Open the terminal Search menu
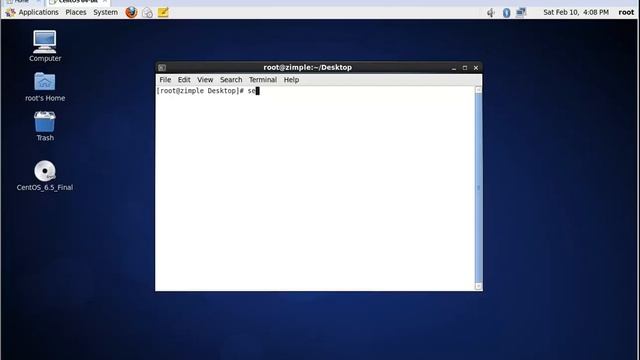640x360 pixels. [231, 80]
